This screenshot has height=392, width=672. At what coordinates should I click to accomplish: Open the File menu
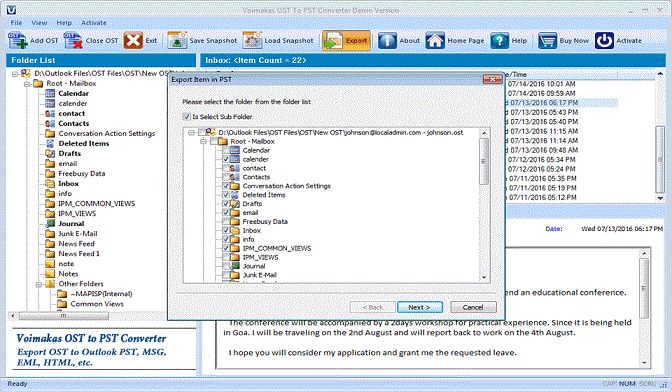coord(16,23)
